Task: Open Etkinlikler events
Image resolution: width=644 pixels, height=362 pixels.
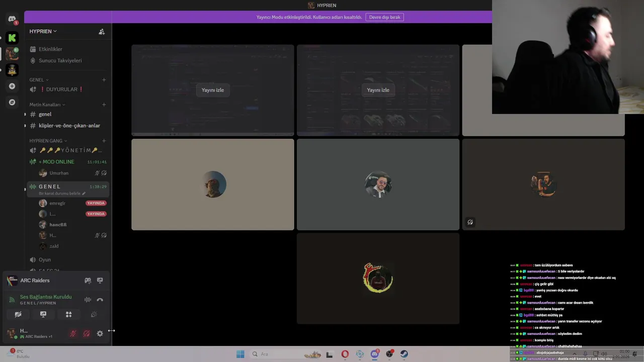Action: point(68,49)
